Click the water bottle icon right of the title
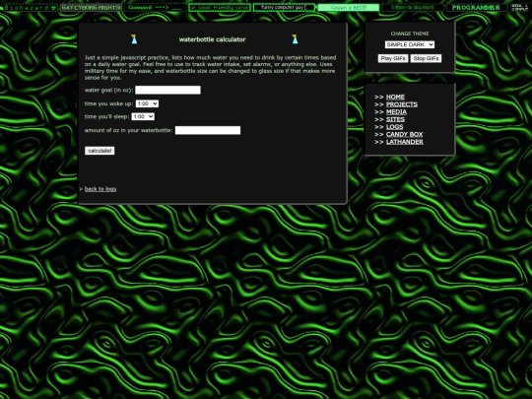532x399 pixels. point(295,39)
